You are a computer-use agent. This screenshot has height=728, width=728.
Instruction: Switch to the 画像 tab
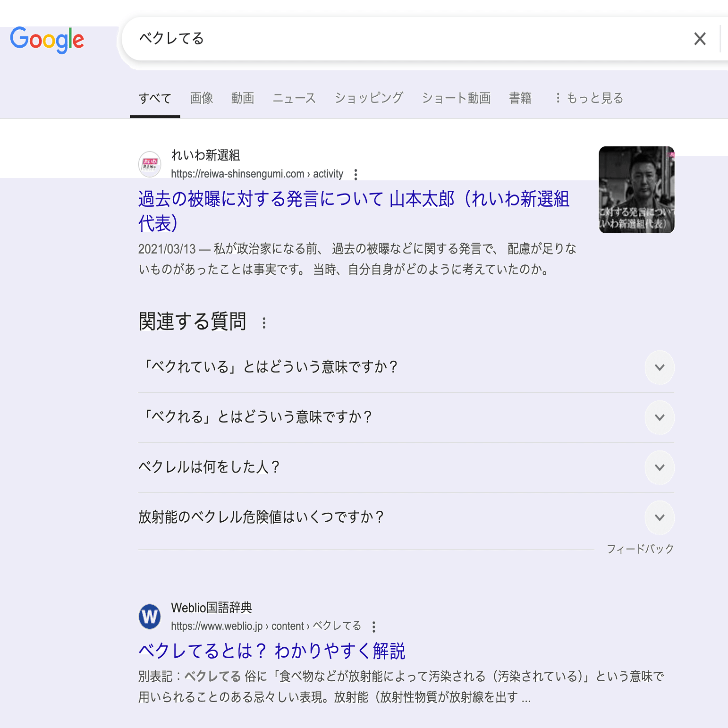click(202, 98)
